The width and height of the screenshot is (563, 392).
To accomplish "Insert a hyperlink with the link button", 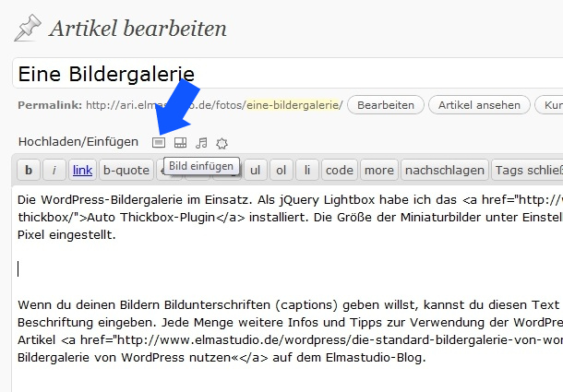I will (82, 170).
